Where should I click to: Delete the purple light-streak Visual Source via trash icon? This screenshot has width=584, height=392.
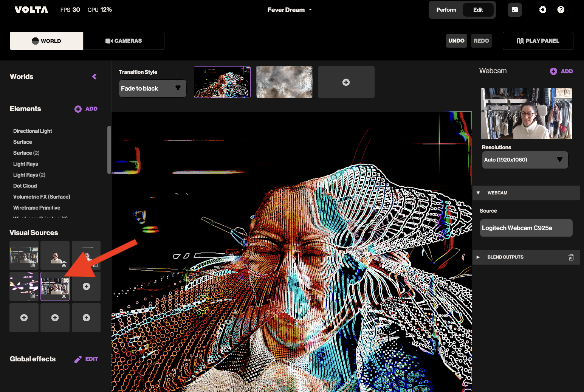[x=33, y=296]
